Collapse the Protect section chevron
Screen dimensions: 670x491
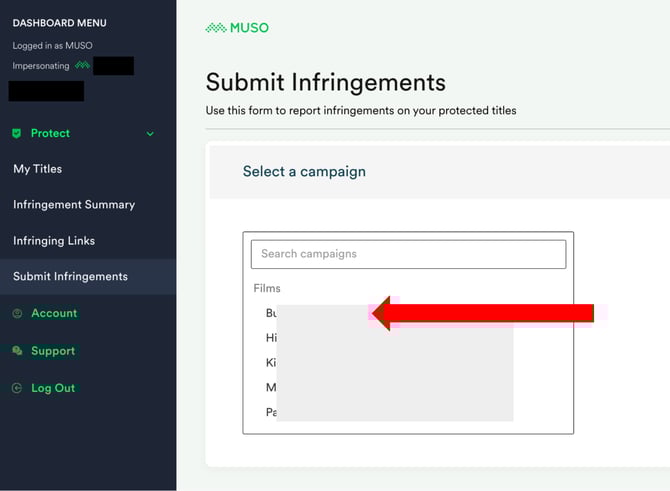151,134
